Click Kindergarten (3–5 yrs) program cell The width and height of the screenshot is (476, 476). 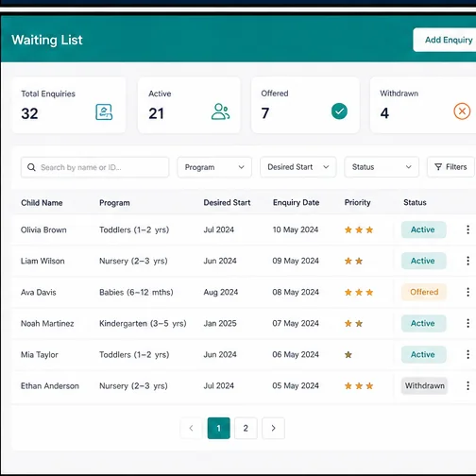(143, 323)
